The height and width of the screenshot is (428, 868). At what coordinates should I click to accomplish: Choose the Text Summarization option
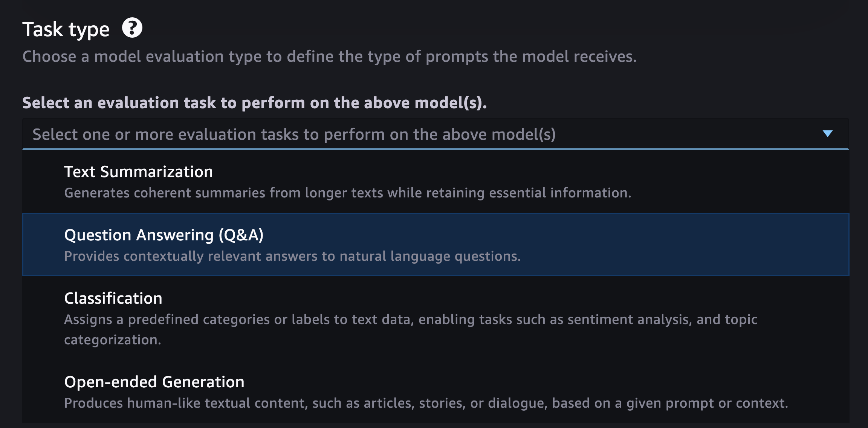pyautogui.click(x=436, y=182)
